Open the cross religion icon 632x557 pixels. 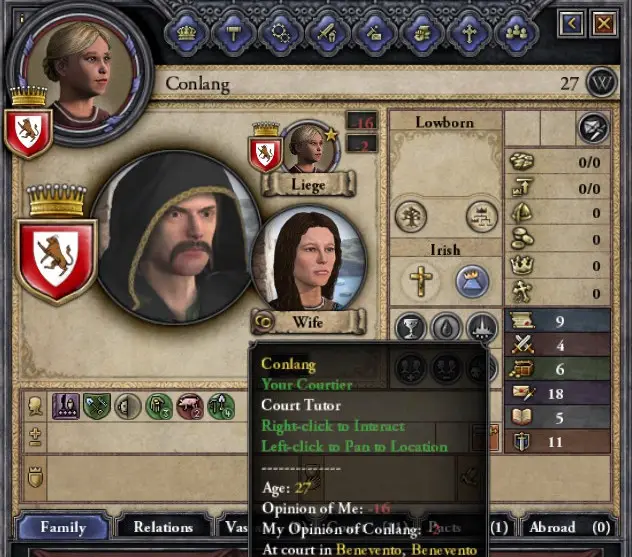tap(469, 33)
